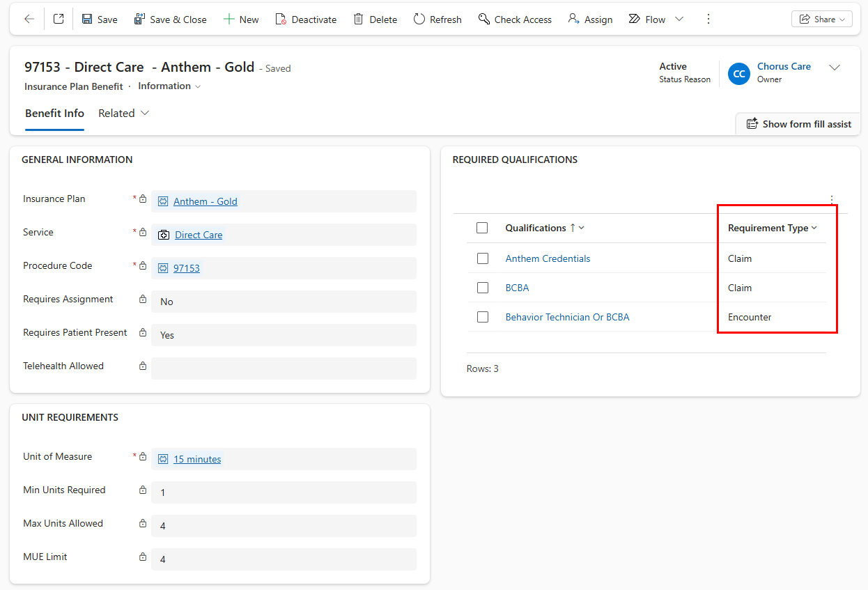The height and width of the screenshot is (590, 868).
Task: Open Anthem Credentials qualification
Action: pyautogui.click(x=548, y=258)
